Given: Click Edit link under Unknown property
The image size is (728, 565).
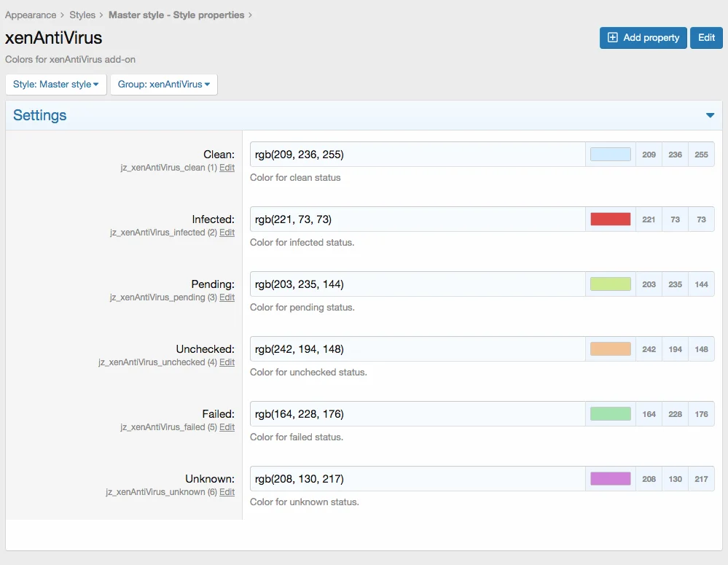Looking at the screenshot, I should tap(227, 492).
